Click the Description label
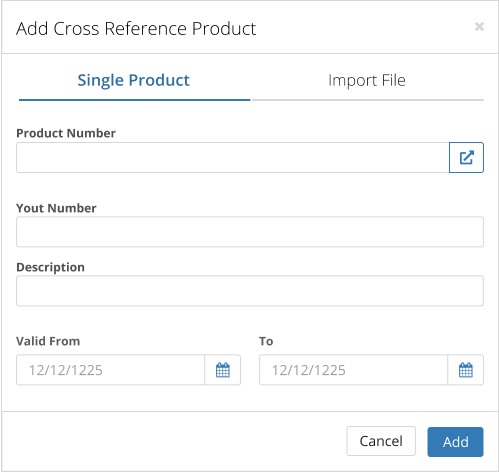 coord(50,267)
